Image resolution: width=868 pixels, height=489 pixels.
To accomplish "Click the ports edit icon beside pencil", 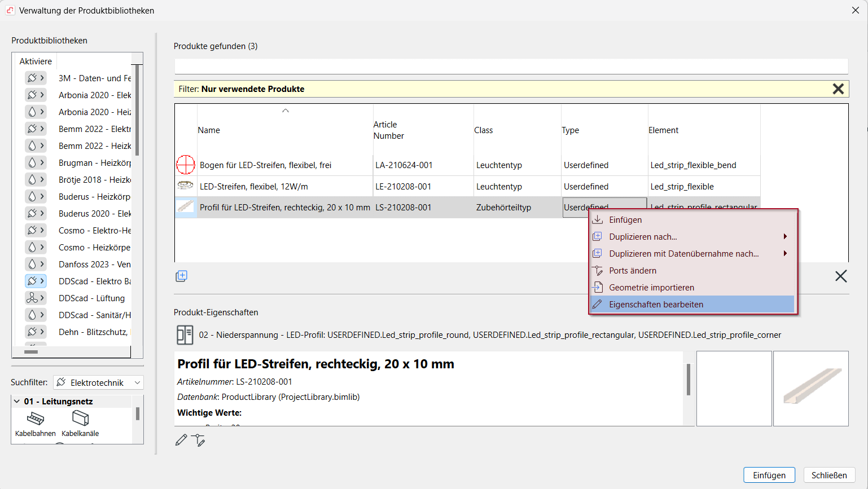I will click(x=198, y=440).
